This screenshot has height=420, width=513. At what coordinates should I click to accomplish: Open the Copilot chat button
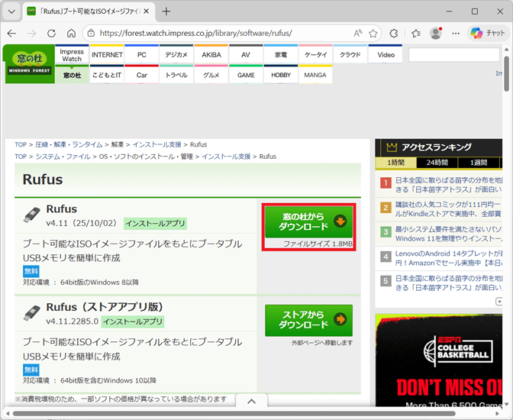coord(488,34)
